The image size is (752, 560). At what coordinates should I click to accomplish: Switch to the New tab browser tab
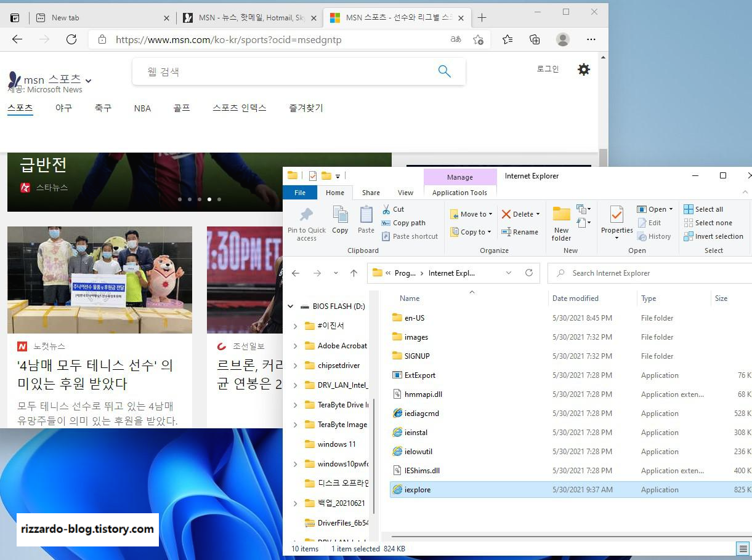[102, 18]
